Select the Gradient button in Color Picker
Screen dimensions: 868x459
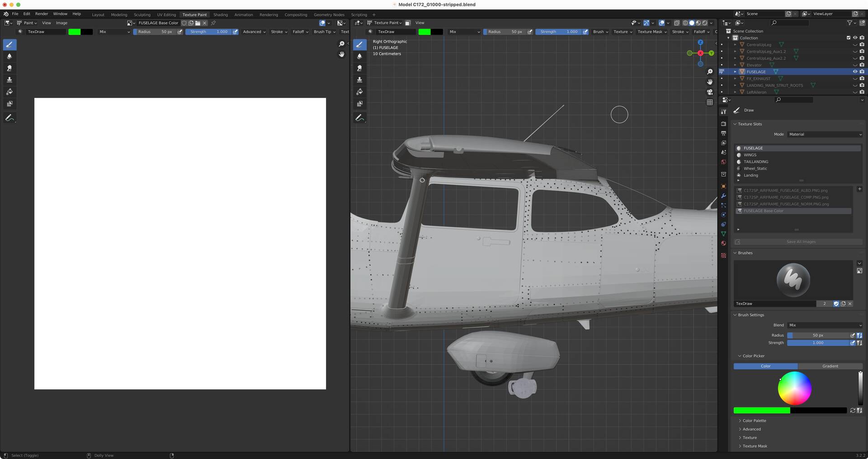pos(830,366)
